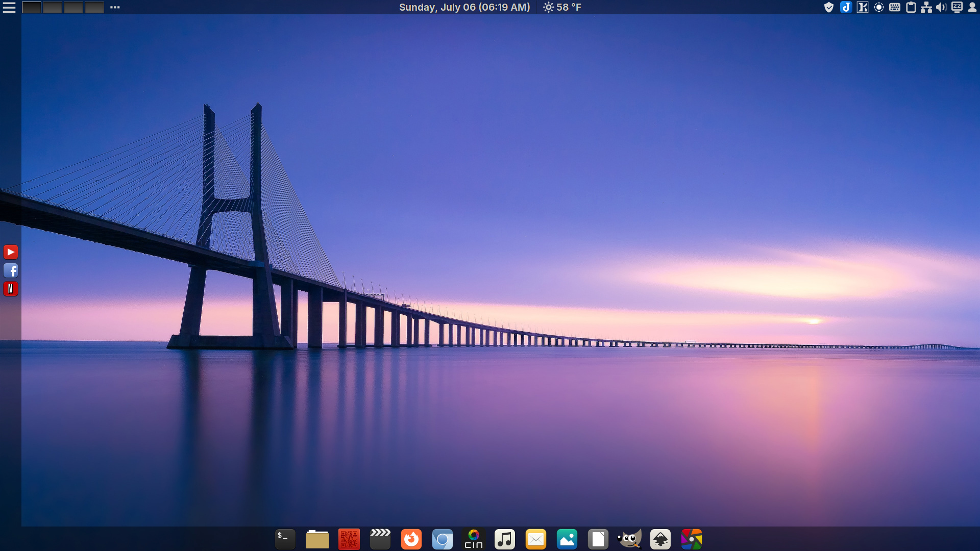Launch the clapperboard video app
This screenshot has width=980, height=551.
pos(380,539)
